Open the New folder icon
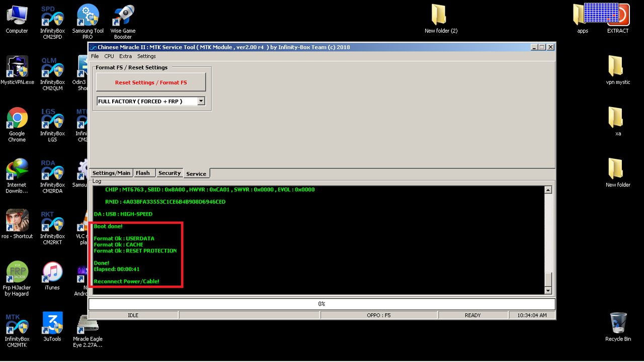The height and width of the screenshot is (362, 644). click(618, 173)
